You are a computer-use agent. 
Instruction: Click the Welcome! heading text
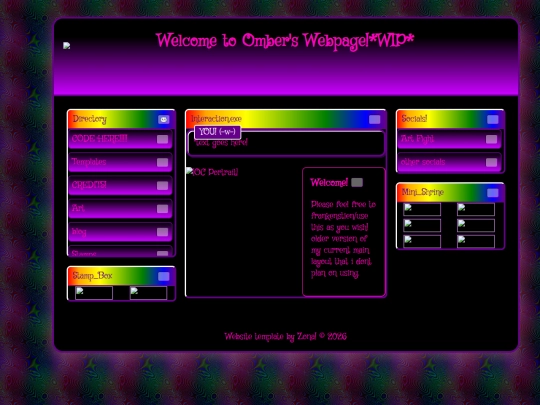[x=329, y=183]
